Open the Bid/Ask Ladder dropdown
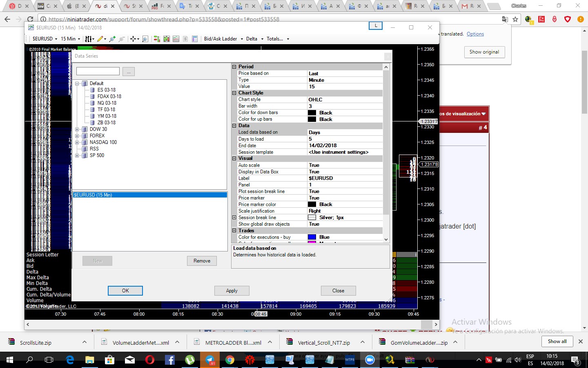Viewport: 588px width, 368px height. pos(223,39)
